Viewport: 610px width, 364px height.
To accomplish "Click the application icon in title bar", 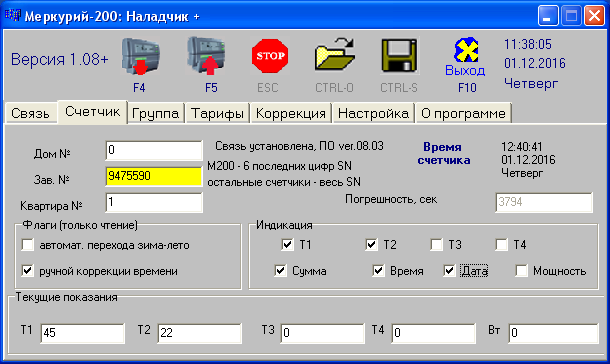I will pos(12,16).
